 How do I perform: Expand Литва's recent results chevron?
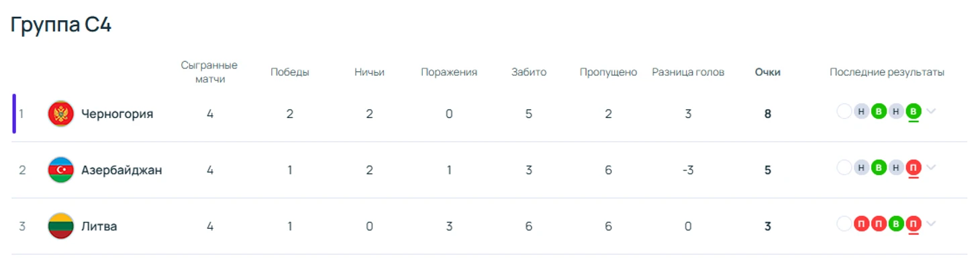point(930,224)
